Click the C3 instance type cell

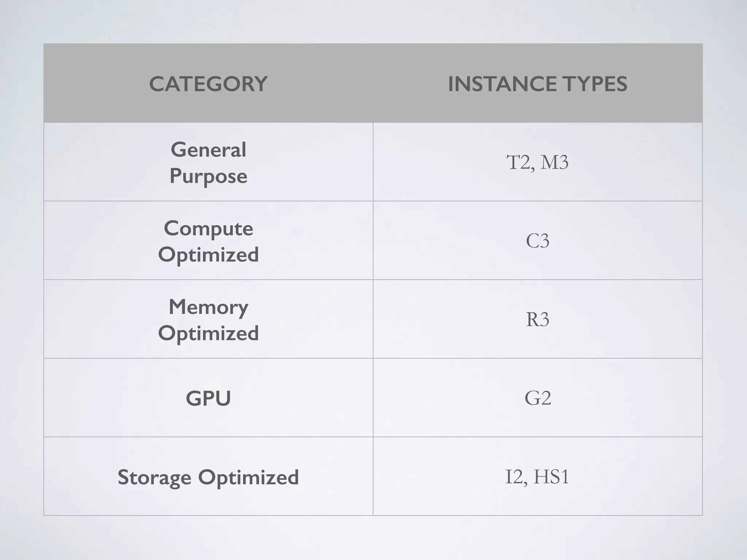pyautogui.click(x=537, y=241)
